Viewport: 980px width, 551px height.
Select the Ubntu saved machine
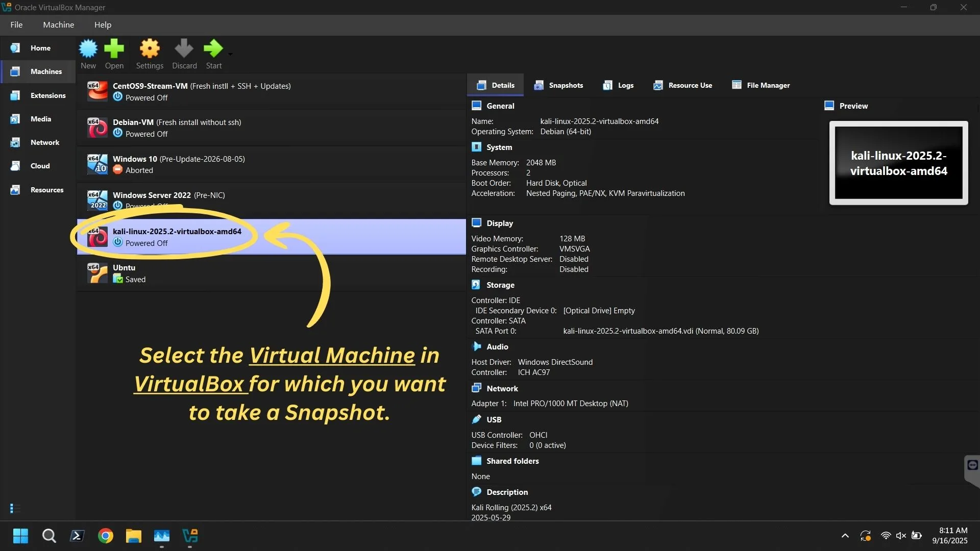pyautogui.click(x=124, y=273)
